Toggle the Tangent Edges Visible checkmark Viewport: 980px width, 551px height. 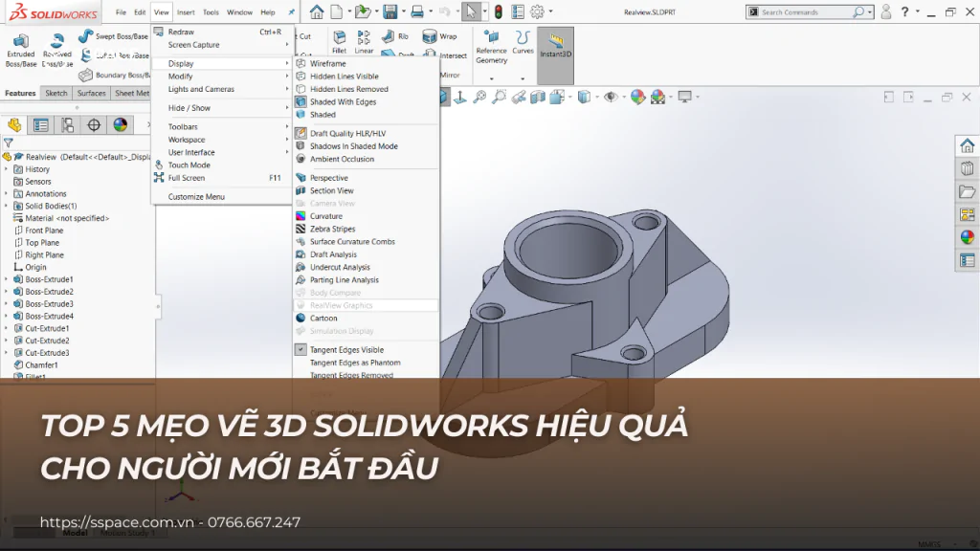click(x=301, y=350)
